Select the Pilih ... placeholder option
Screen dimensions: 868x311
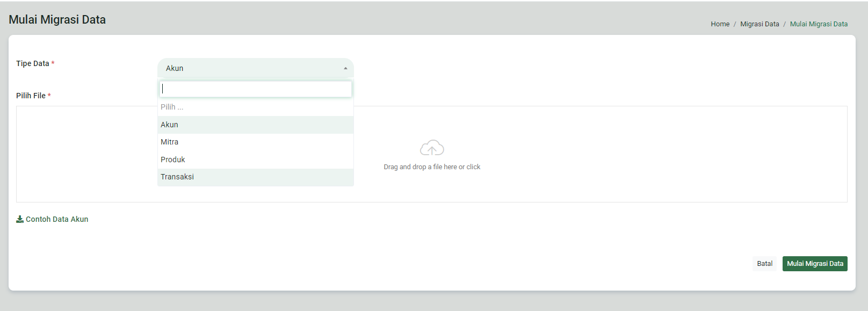(x=256, y=107)
